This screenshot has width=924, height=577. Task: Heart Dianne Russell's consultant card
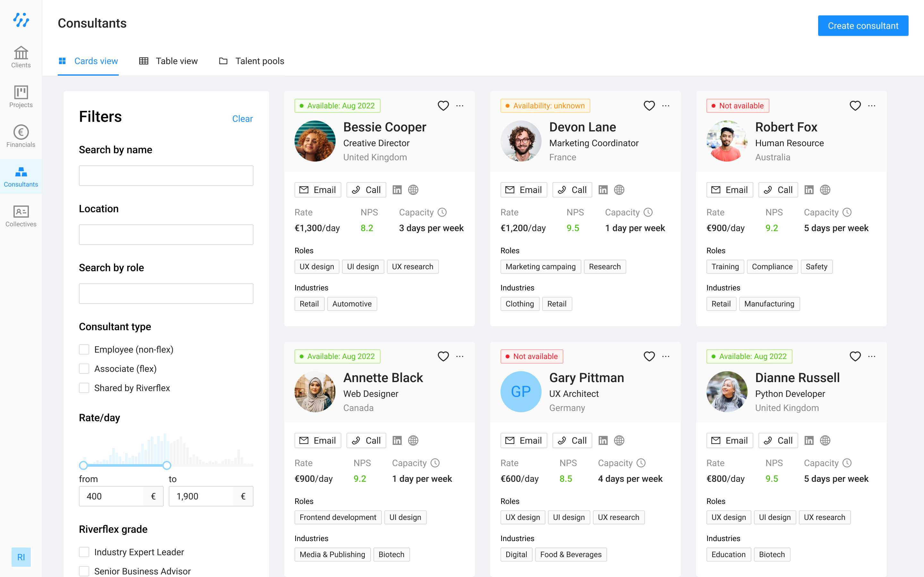click(x=855, y=356)
